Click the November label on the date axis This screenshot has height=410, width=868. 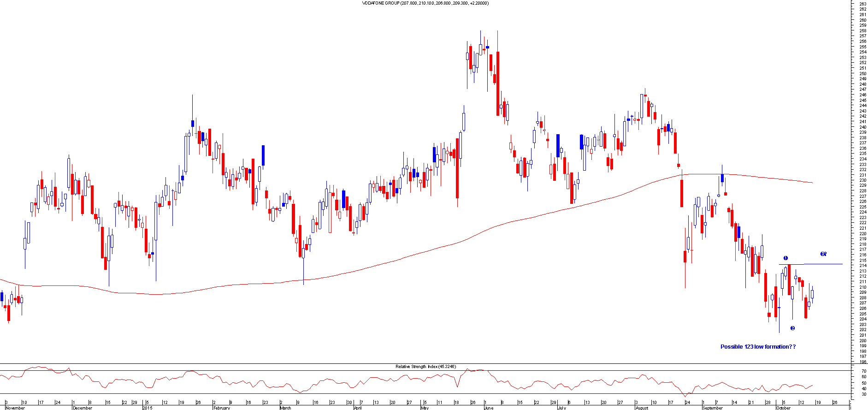pyautogui.click(x=15, y=408)
